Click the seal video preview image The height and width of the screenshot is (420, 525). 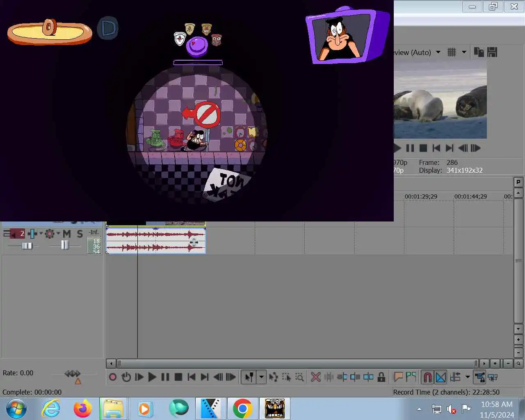point(440,100)
